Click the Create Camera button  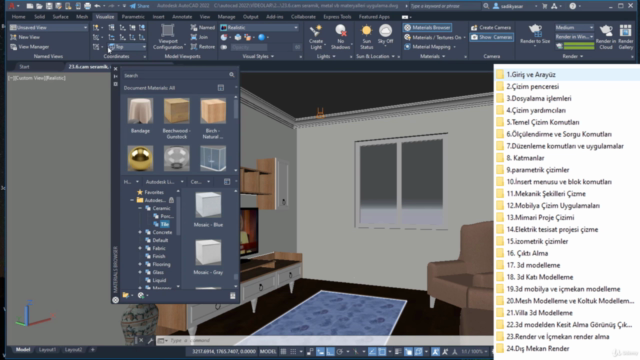pos(491,27)
